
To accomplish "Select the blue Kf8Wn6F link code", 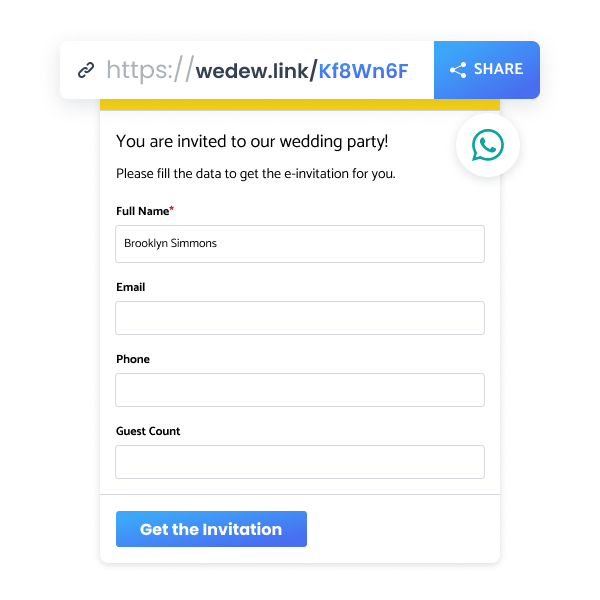I will point(364,70).
